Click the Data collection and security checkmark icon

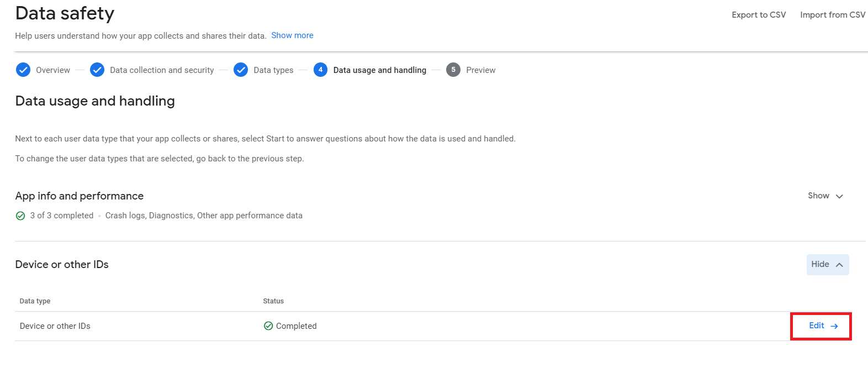pyautogui.click(x=97, y=70)
